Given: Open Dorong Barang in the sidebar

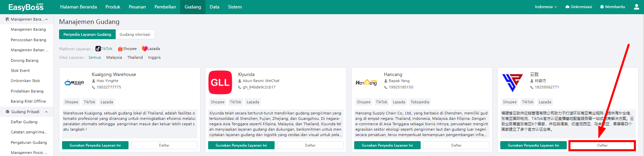Looking at the screenshot, I should pyautogui.click(x=25, y=60).
